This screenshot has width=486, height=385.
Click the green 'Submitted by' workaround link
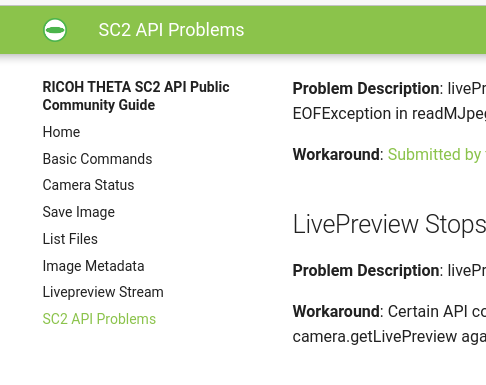(x=437, y=155)
